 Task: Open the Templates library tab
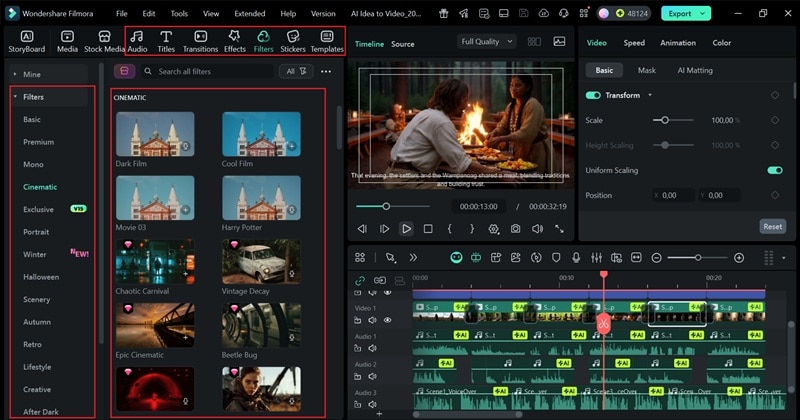(x=327, y=41)
